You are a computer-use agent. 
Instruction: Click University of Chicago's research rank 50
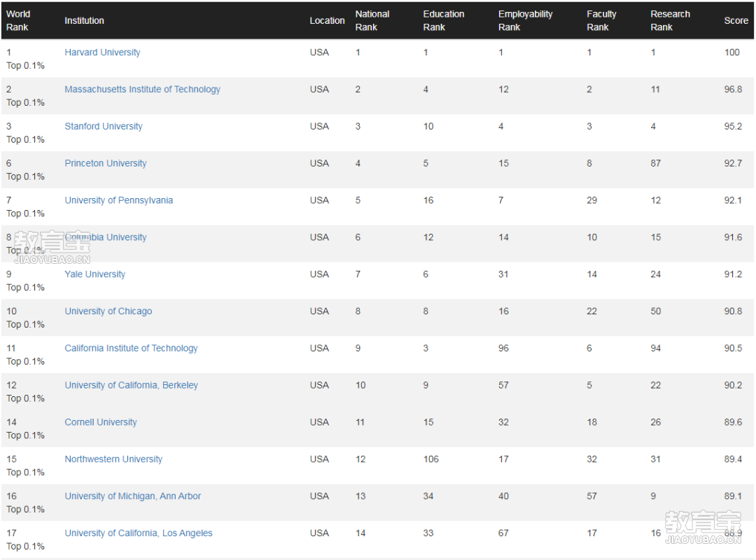click(655, 311)
